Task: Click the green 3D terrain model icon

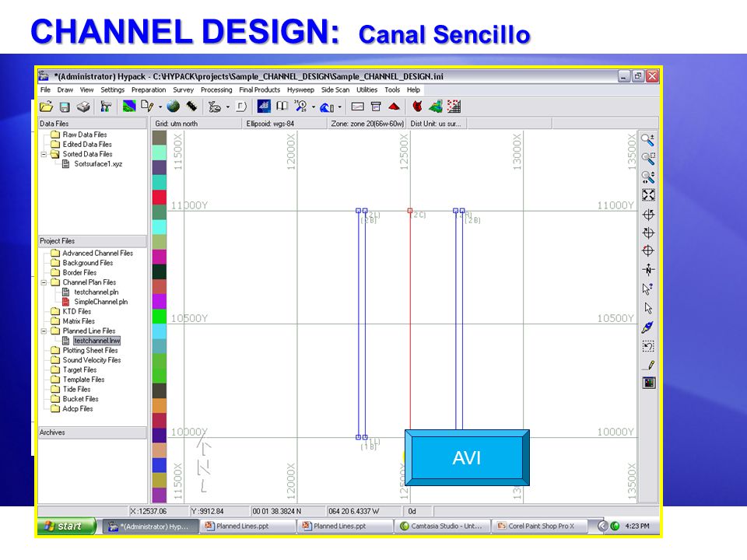Action: pos(436,107)
